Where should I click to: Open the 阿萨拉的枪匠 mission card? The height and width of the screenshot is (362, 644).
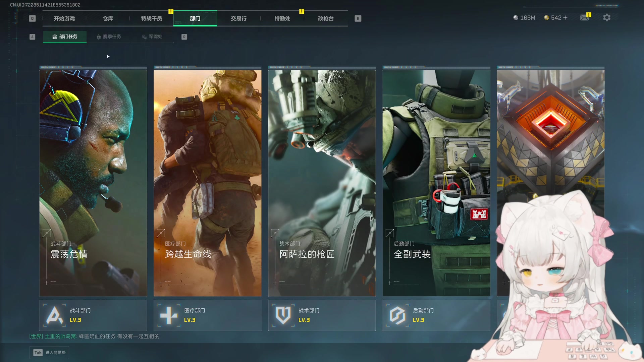point(322,183)
